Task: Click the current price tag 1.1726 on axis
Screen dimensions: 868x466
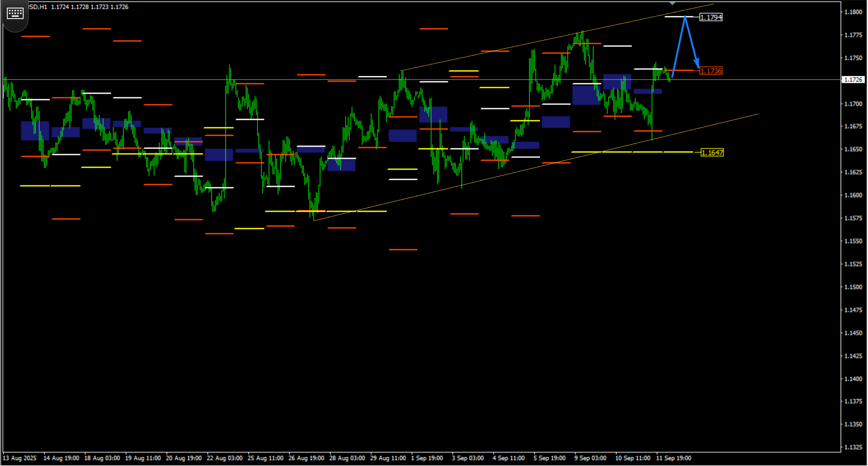Action: (x=853, y=79)
